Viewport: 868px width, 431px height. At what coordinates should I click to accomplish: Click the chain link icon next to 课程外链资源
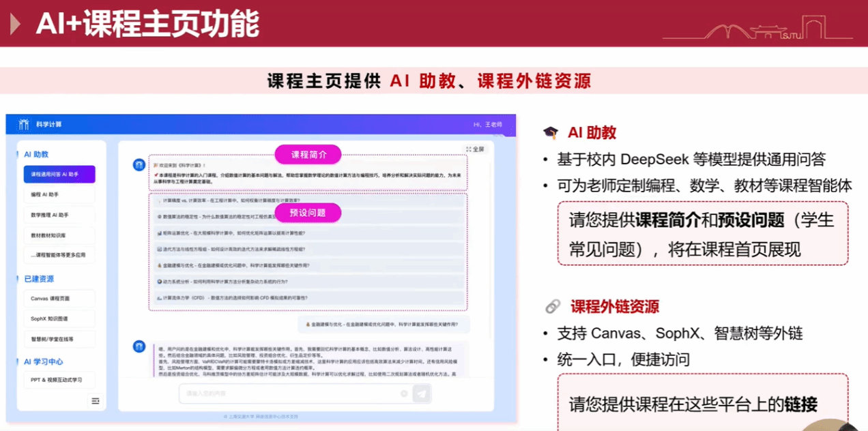tap(553, 307)
